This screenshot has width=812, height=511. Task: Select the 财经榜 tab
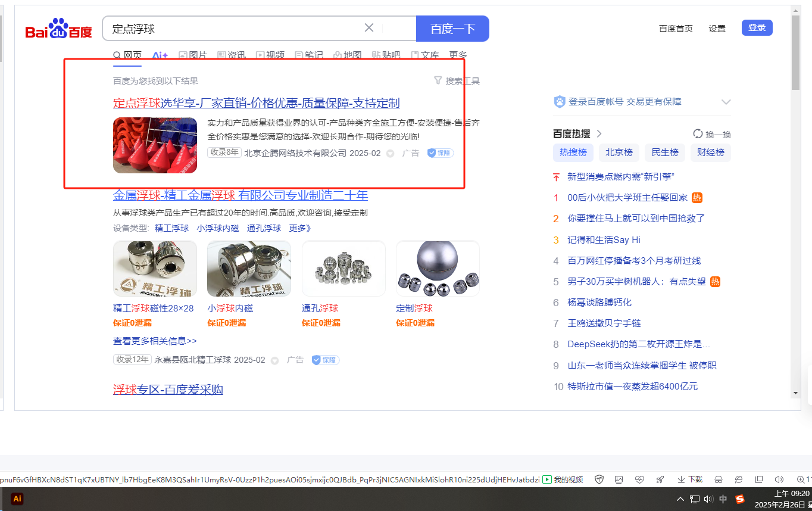click(x=711, y=152)
